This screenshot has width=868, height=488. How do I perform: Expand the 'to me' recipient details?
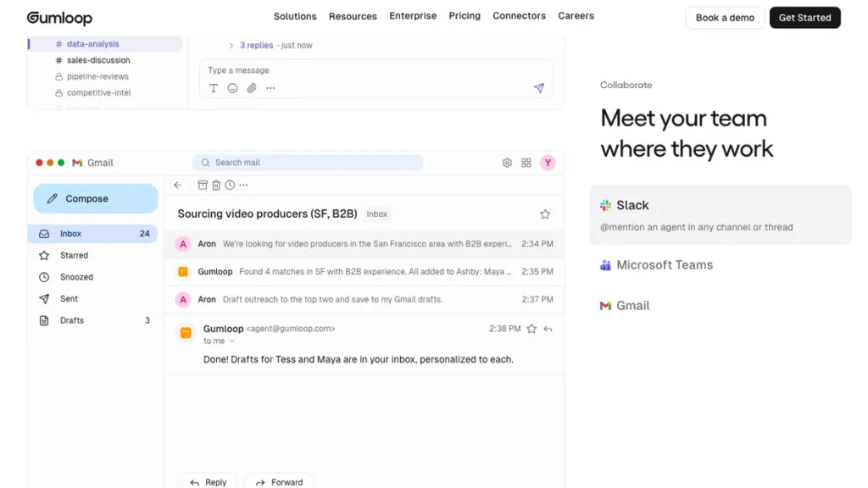pos(220,341)
